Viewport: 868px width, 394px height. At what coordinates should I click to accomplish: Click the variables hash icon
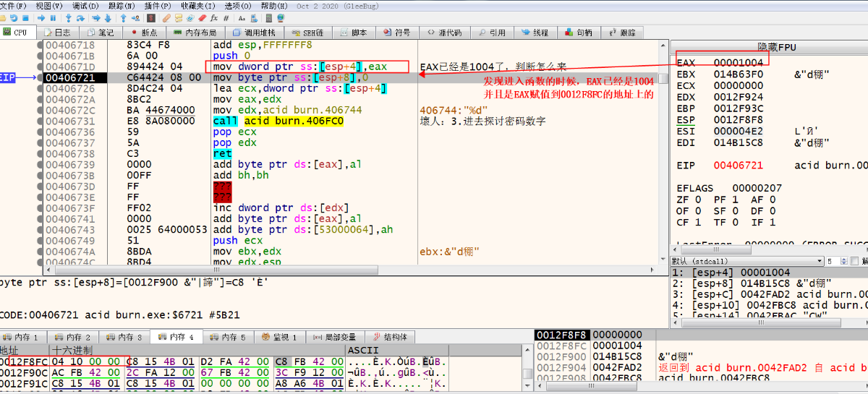click(226, 18)
